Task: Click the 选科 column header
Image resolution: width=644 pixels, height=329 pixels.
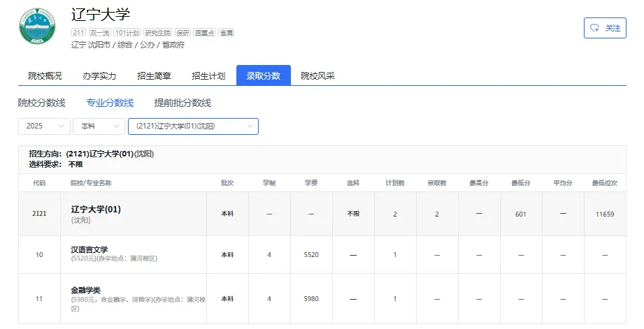Action: pyautogui.click(x=353, y=183)
